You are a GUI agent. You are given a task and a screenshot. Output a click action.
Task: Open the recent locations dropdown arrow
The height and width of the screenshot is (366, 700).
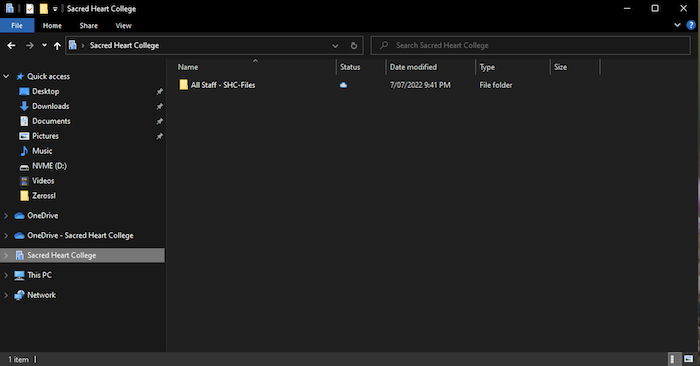[44, 45]
